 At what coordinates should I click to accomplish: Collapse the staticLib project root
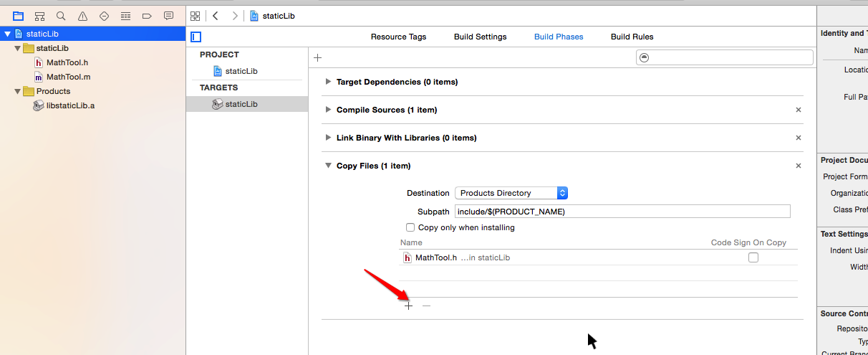pos(7,34)
